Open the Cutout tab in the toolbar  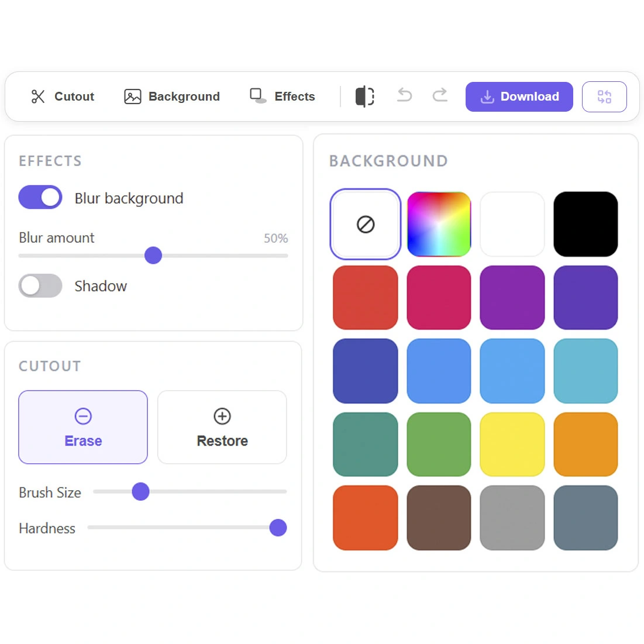coord(63,97)
